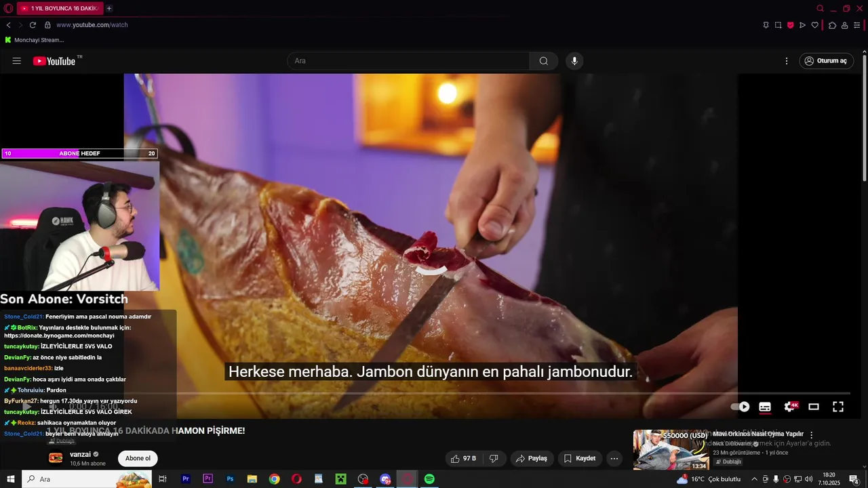Reload the current page
The width and height of the screenshot is (868, 488).
[x=33, y=25]
